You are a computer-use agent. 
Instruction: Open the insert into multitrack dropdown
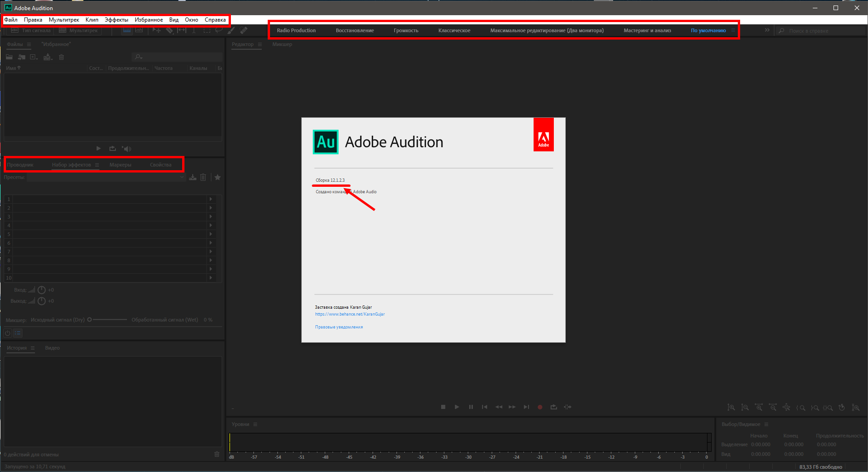coord(48,57)
